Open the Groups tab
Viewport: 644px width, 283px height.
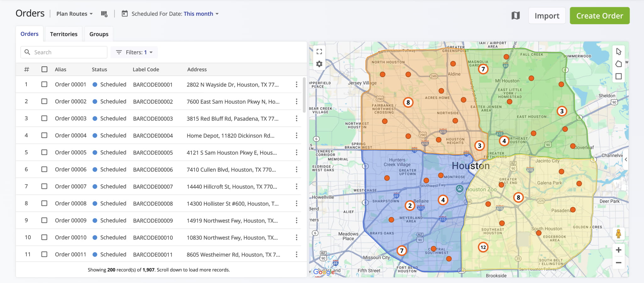(x=99, y=34)
